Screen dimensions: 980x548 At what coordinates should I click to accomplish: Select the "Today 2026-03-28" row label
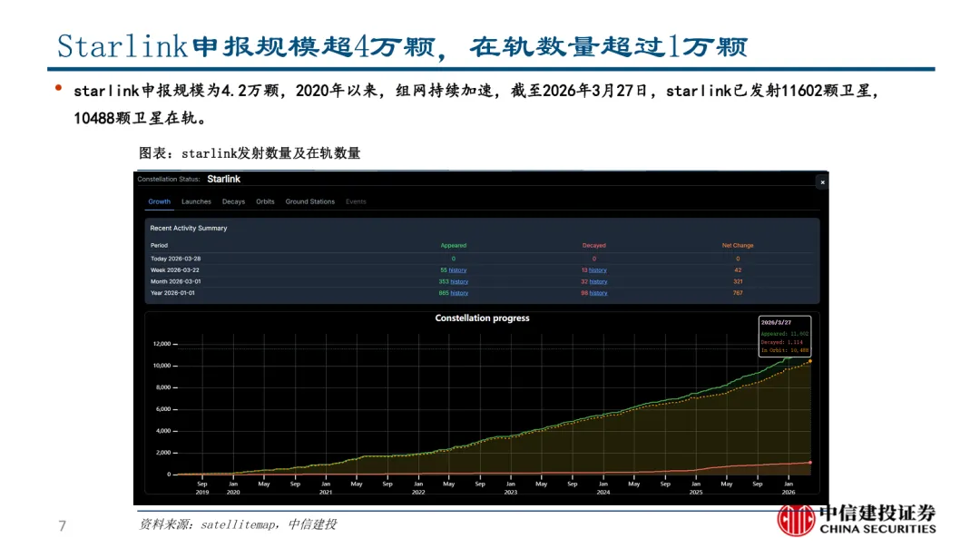176,259
